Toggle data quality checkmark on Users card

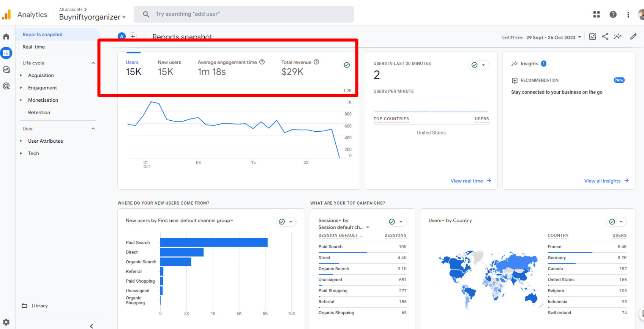pos(347,65)
